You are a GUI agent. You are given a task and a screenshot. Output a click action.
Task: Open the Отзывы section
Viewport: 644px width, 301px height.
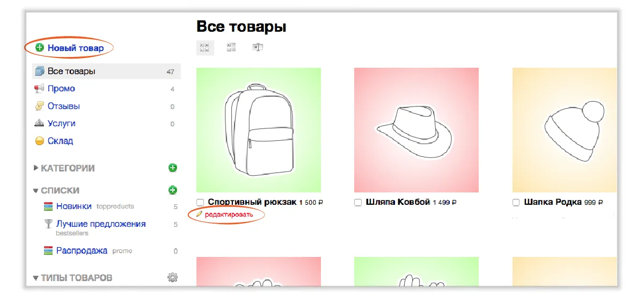tap(64, 106)
